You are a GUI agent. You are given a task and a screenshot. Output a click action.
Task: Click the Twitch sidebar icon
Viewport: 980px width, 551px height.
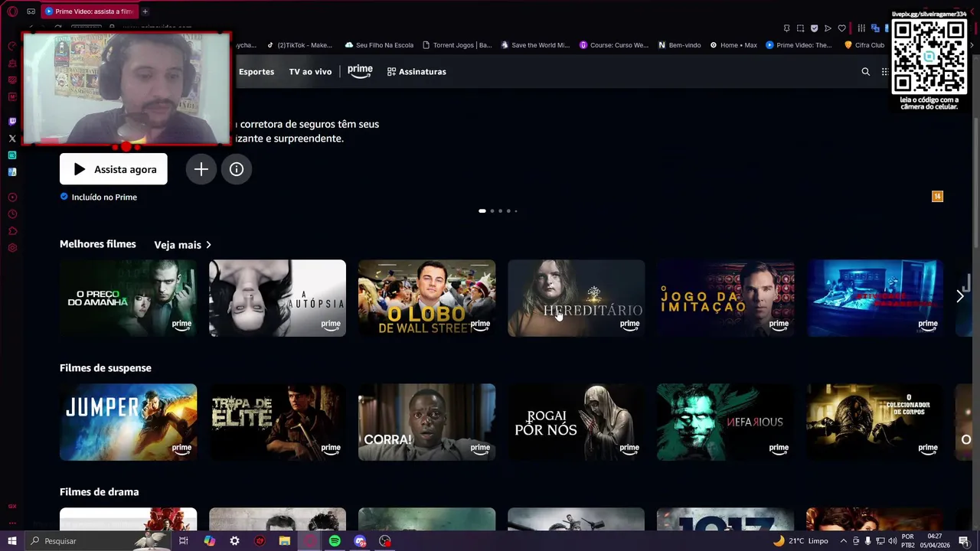point(12,122)
